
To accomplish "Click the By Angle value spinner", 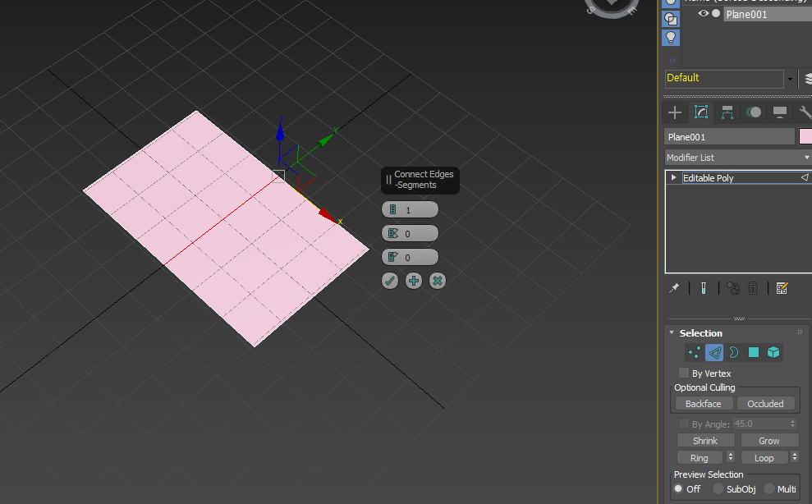I will pos(793,424).
